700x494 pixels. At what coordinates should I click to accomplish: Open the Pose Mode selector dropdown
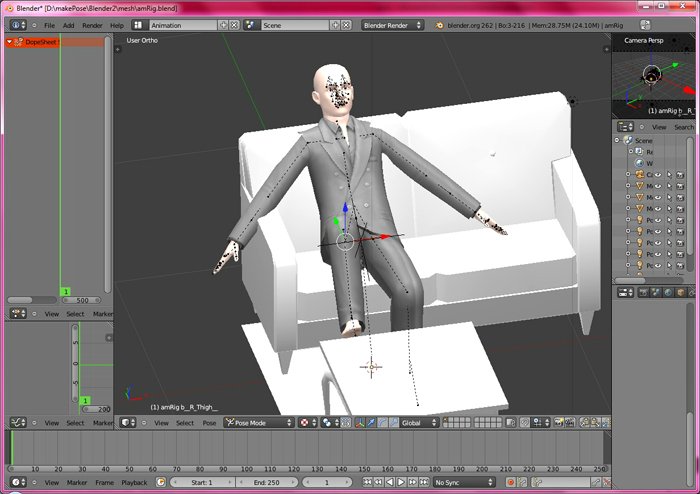pos(256,423)
